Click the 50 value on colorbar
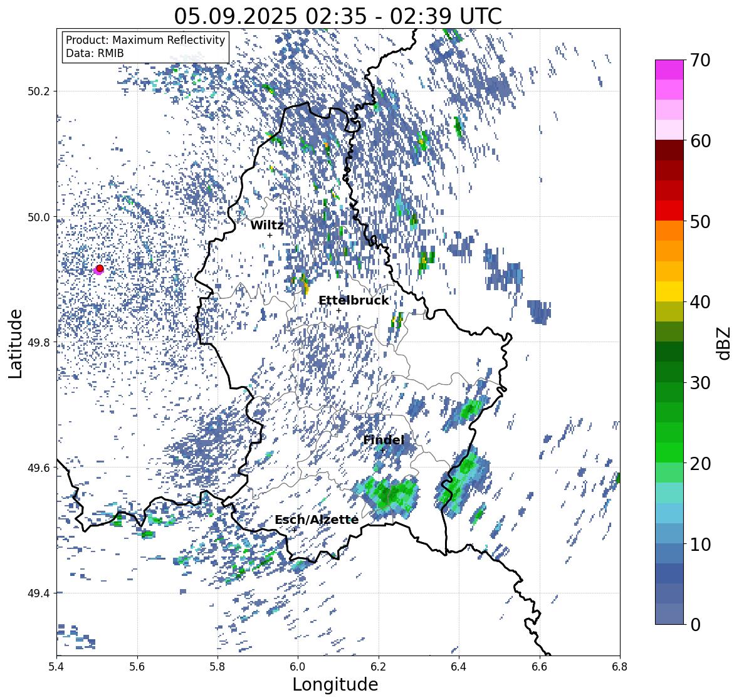 [x=700, y=221]
